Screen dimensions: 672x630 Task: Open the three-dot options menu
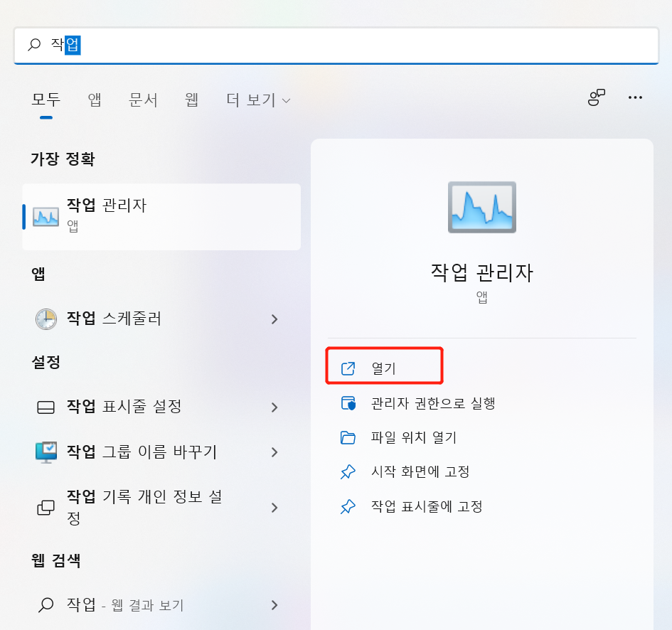(x=635, y=98)
